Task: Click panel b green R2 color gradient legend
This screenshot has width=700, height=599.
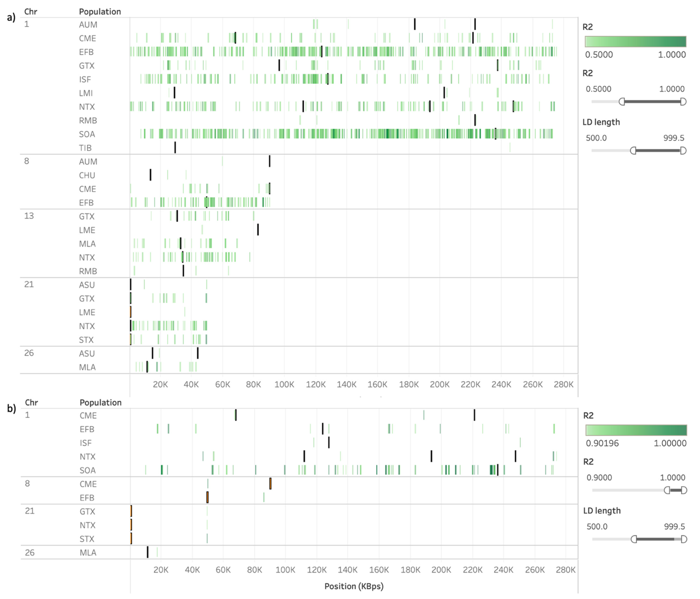Action: click(636, 430)
